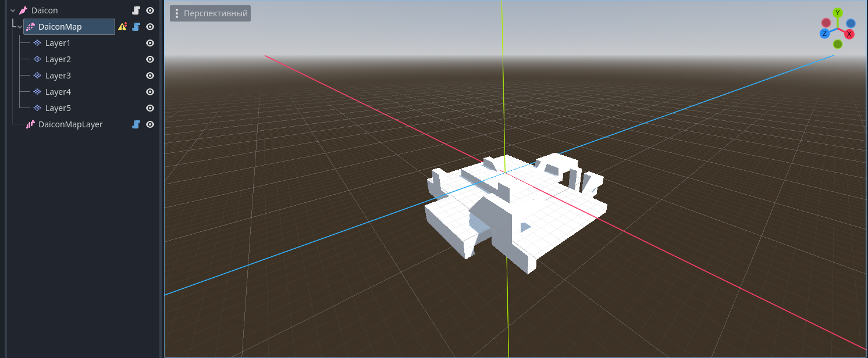Collapse the DaiconMap node children

click(20, 27)
